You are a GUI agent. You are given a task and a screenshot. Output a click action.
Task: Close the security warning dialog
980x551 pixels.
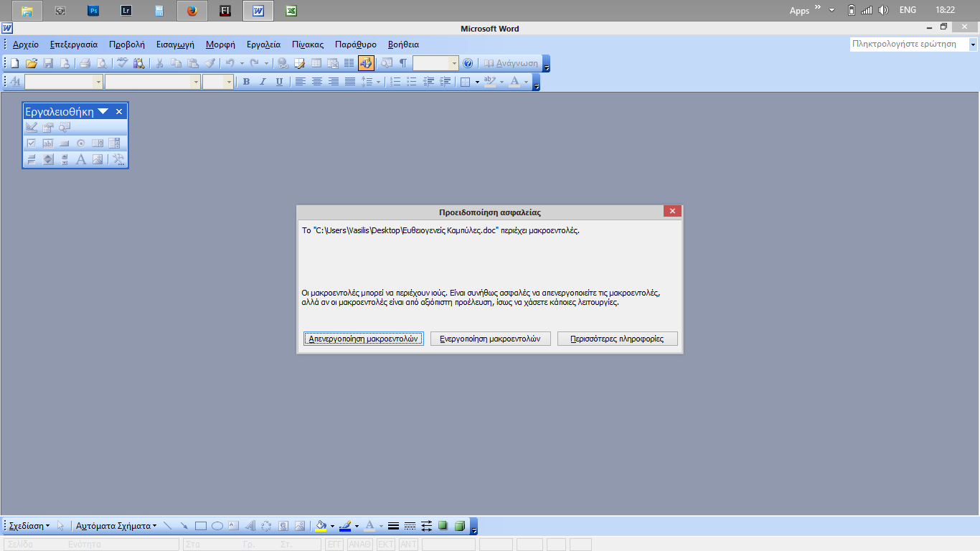[x=672, y=211]
